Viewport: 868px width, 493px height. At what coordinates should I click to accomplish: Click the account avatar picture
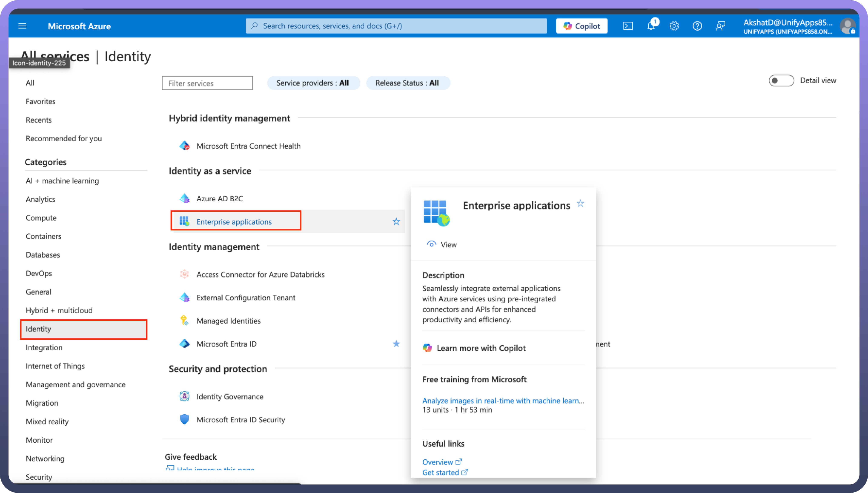[x=848, y=26]
